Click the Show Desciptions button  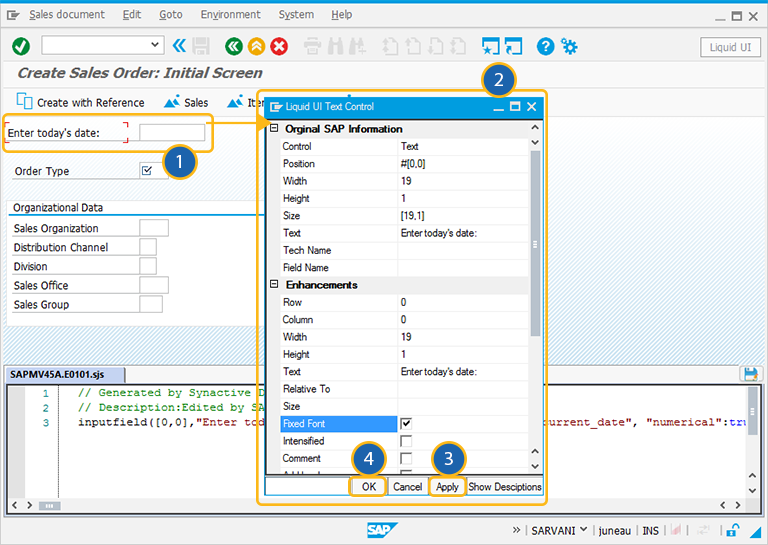tap(504, 487)
